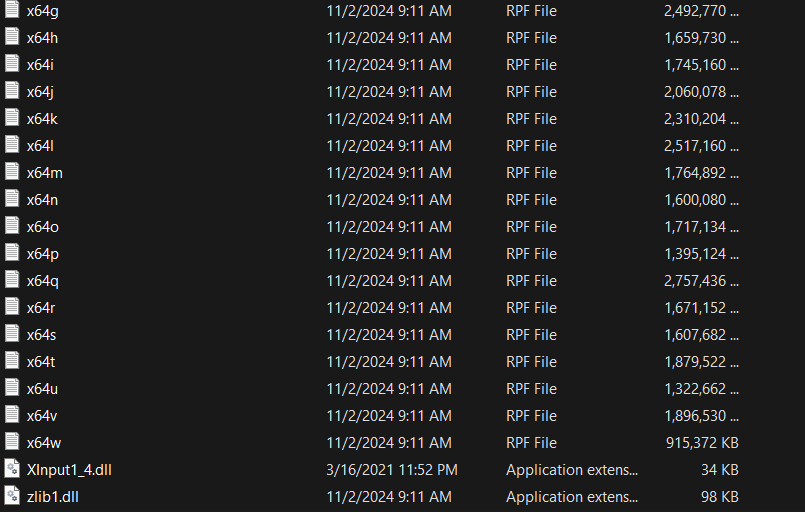This screenshot has width=805, height=512.
Task: Select the file named x64i
Action: point(40,65)
